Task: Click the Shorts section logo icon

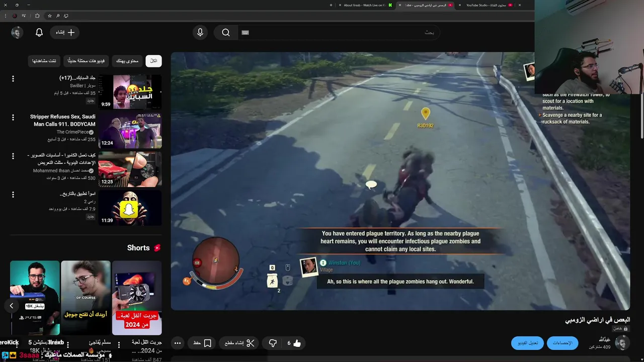Action: (x=157, y=248)
